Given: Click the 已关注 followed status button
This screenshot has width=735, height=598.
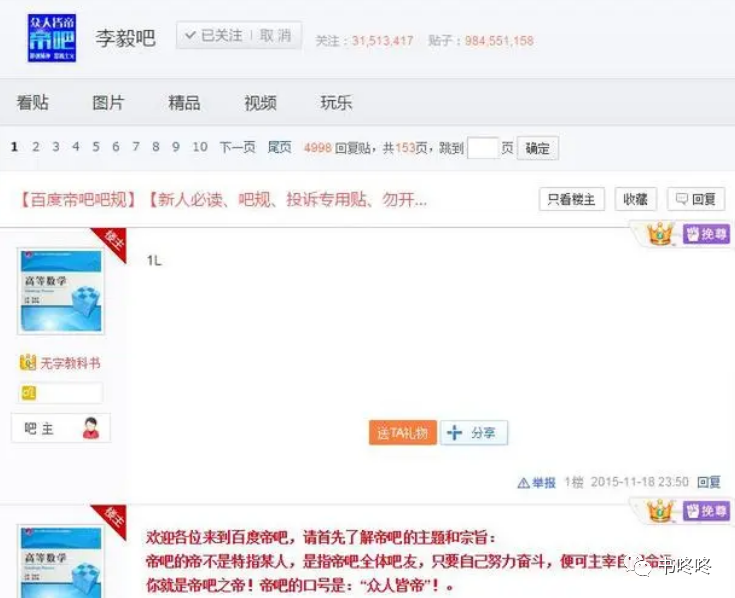Looking at the screenshot, I should pos(214,35).
